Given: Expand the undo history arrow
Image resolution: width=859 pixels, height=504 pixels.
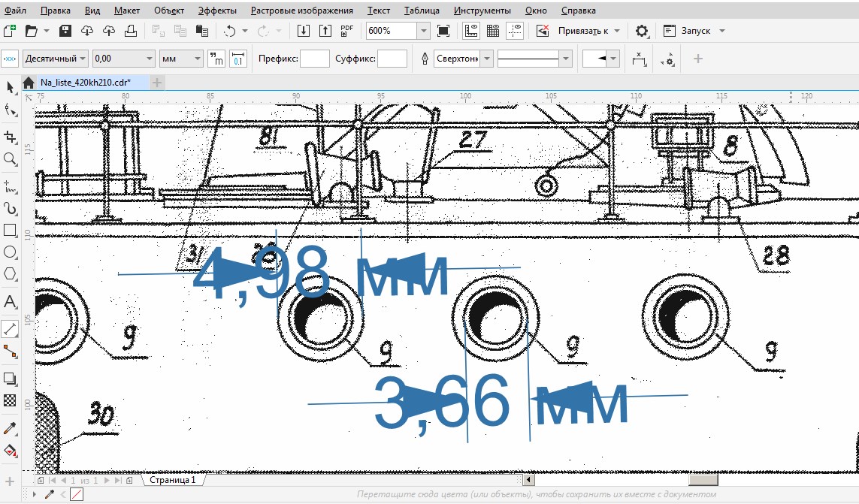Looking at the screenshot, I should click(245, 31).
